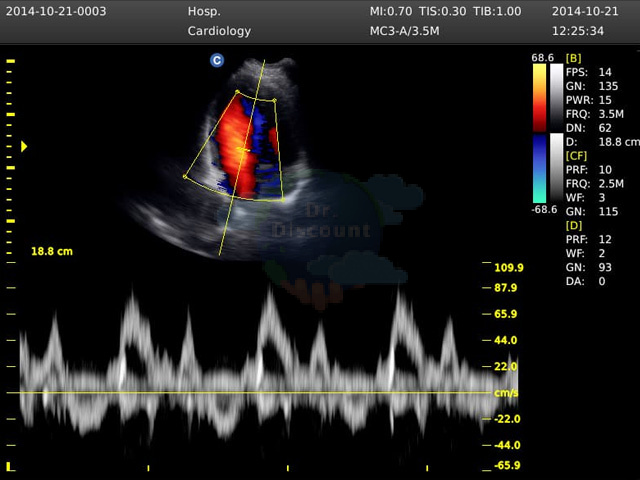Click bottom-right corner handle of color box
The width and height of the screenshot is (640, 480).
(x=283, y=200)
